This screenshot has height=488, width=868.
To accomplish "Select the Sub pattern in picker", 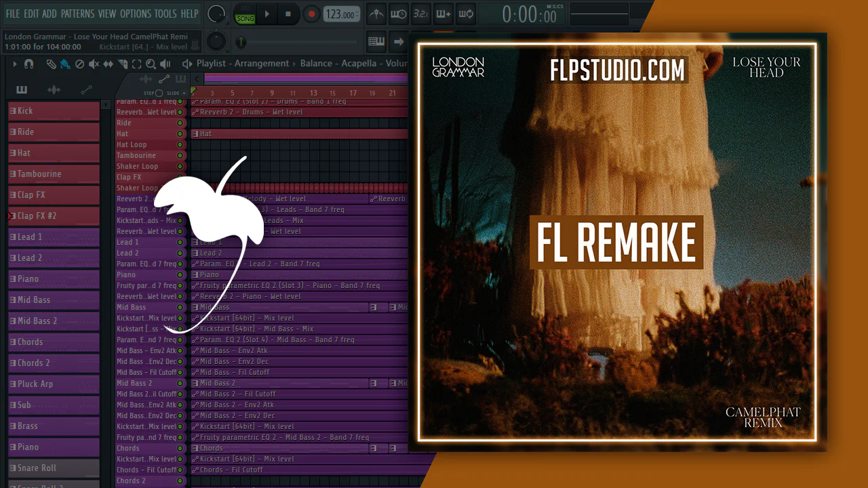I will [54, 405].
